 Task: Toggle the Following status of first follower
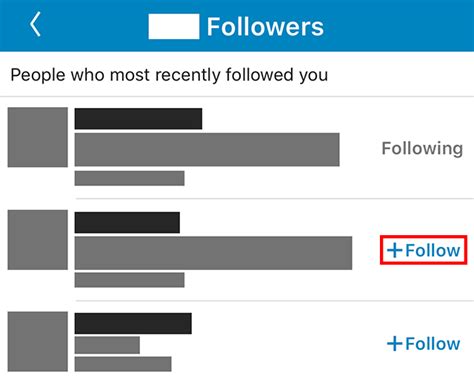[422, 148]
